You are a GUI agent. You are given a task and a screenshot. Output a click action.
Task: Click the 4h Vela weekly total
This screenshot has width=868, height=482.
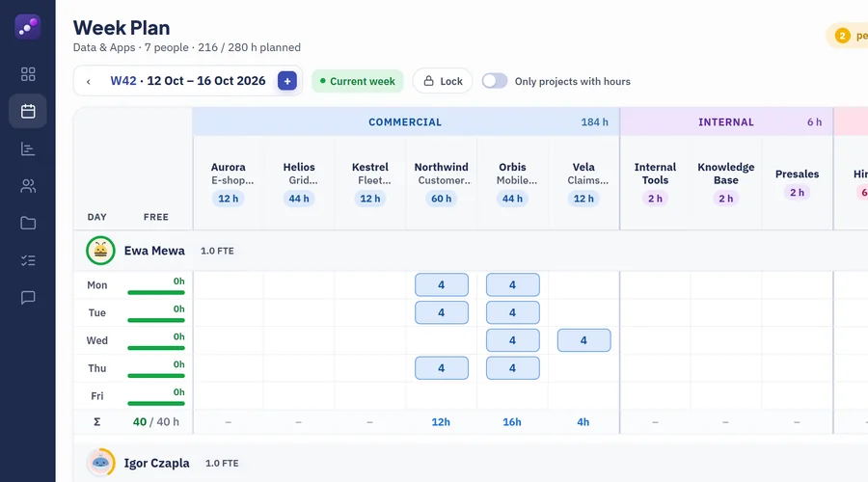[583, 422]
